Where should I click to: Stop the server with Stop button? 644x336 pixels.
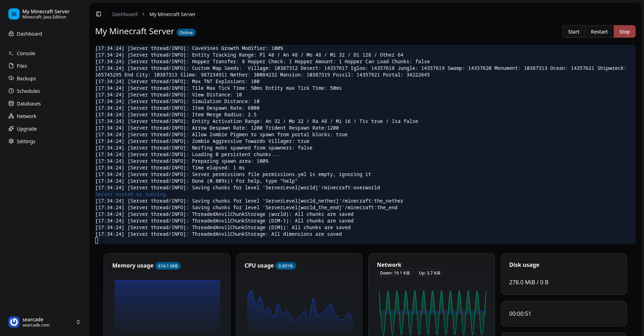[x=624, y=31]
